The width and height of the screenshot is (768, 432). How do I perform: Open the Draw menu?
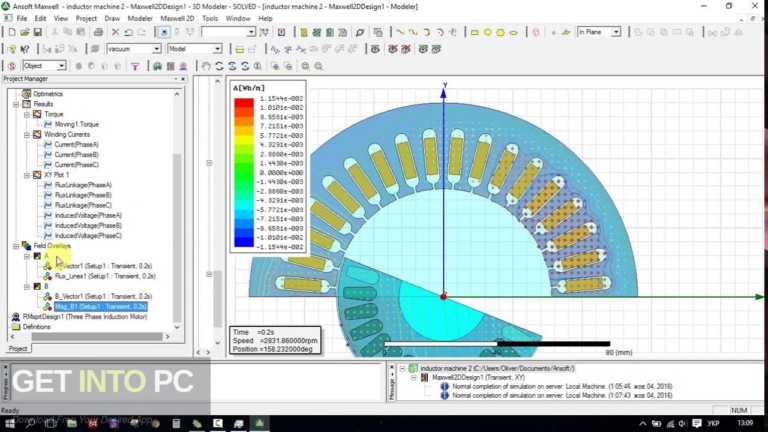pyautogui.click(x=112, y=19)
